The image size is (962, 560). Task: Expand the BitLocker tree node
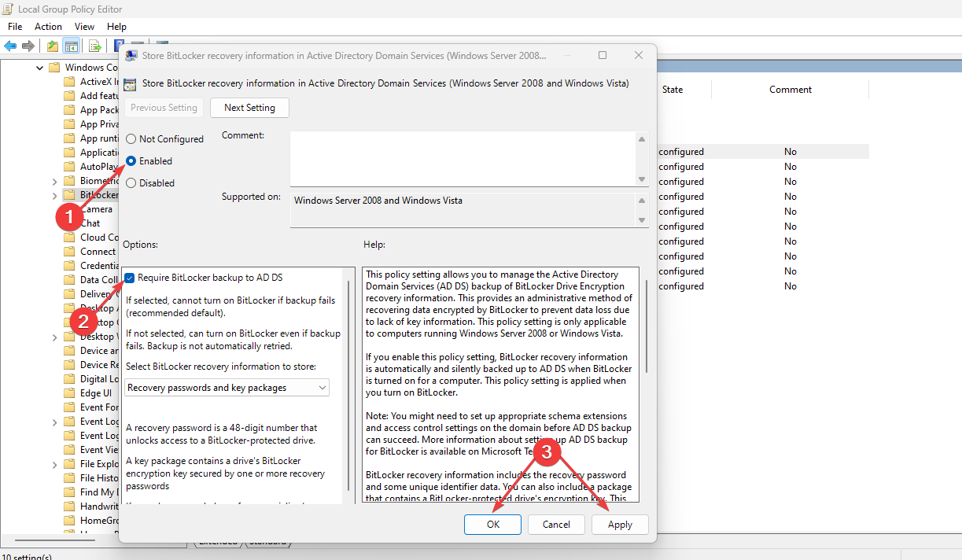[x=54, y=195]
